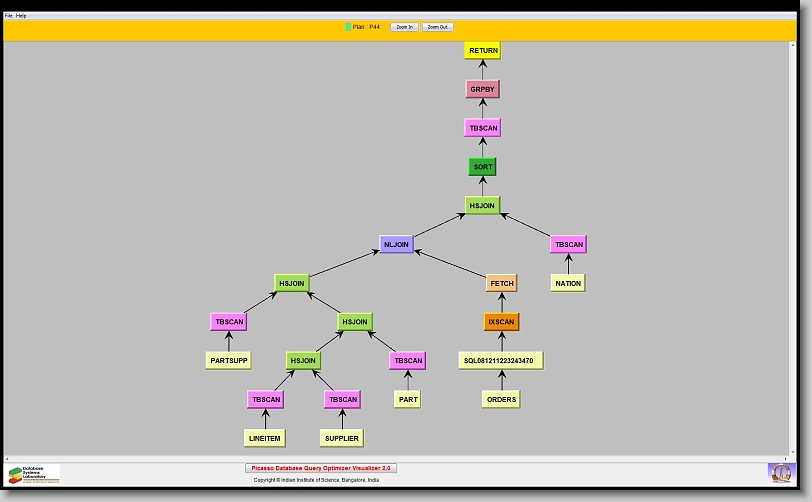This screenshot has height=502, width=812.
Task: Click the NLJOIN operator node
Action: pyautogui.click(x=396, y=244)
